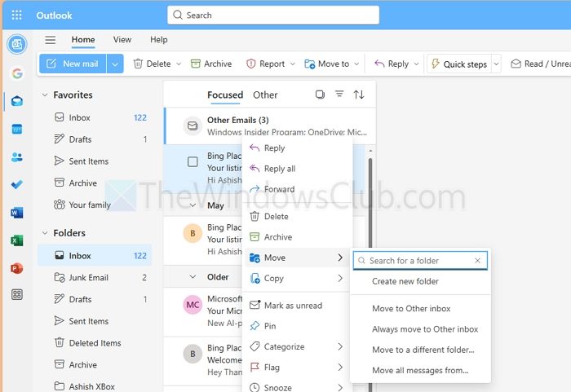Launch Word from left rail
Image resolution: width=571 pixels, height=392 pixels.
[x=17, y=213]
